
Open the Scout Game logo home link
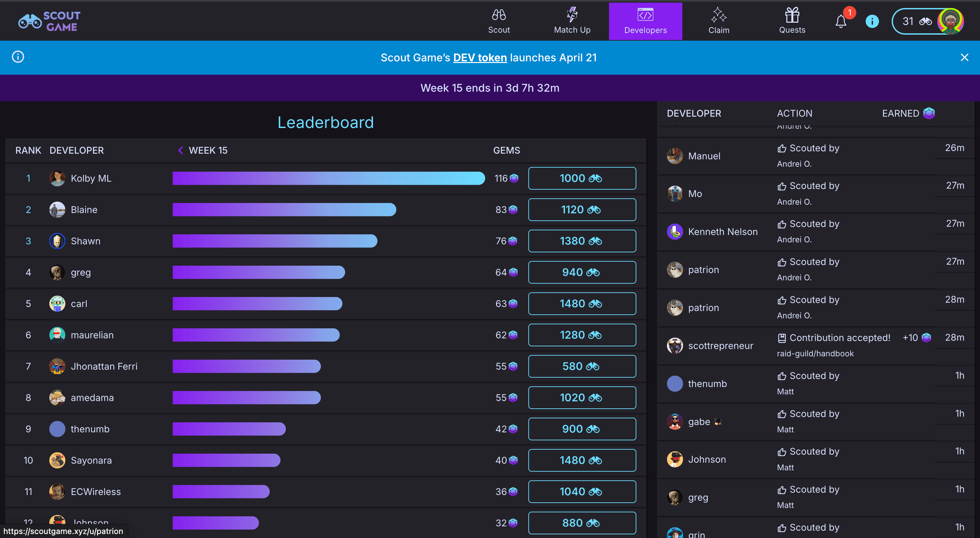point(49,21)
